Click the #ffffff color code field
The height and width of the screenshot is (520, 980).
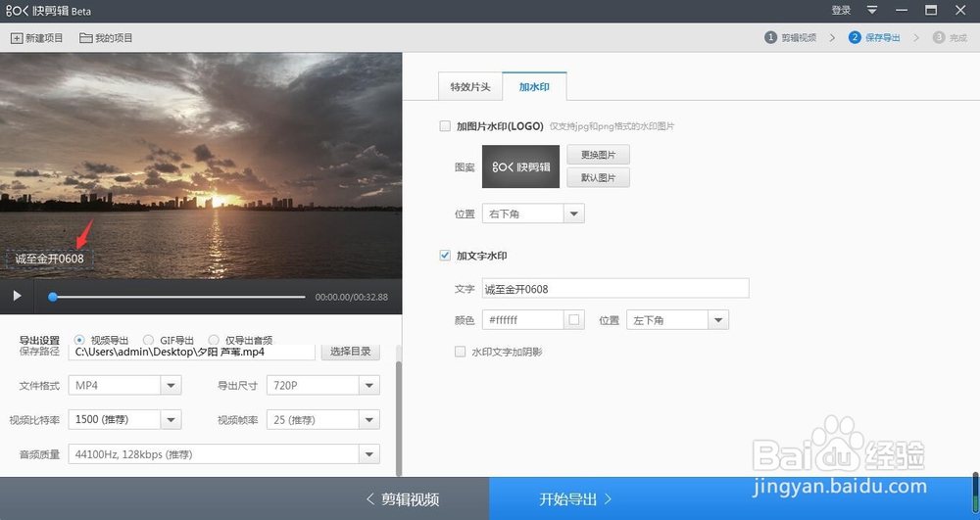pyautogui.click(x=522, y=320)
